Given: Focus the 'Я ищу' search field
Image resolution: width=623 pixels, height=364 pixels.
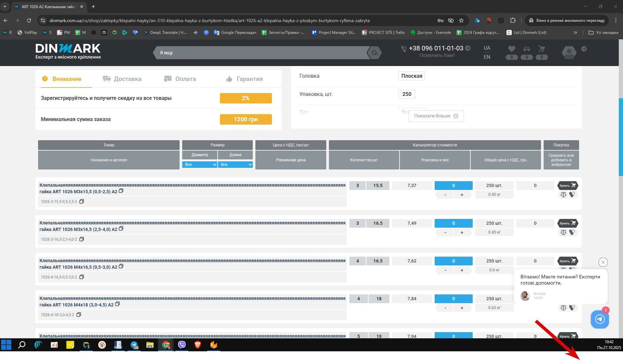Looking at the screenshot, I should pyautogui.click(x=262, y=53).
